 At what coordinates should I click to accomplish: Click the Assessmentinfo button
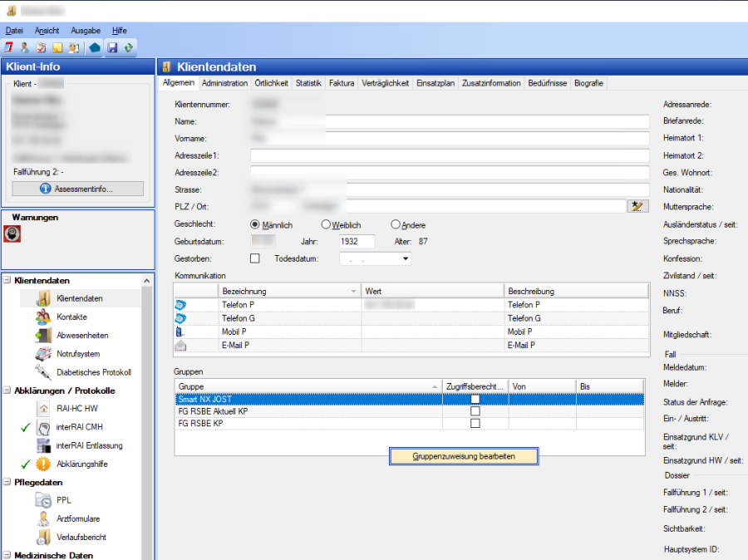click(x=78, y=189)
